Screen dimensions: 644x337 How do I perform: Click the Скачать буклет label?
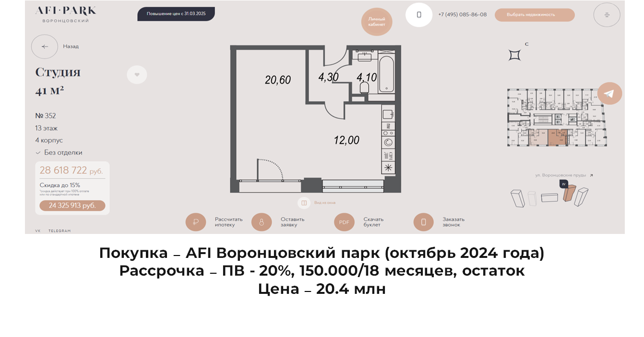(373, 222)
